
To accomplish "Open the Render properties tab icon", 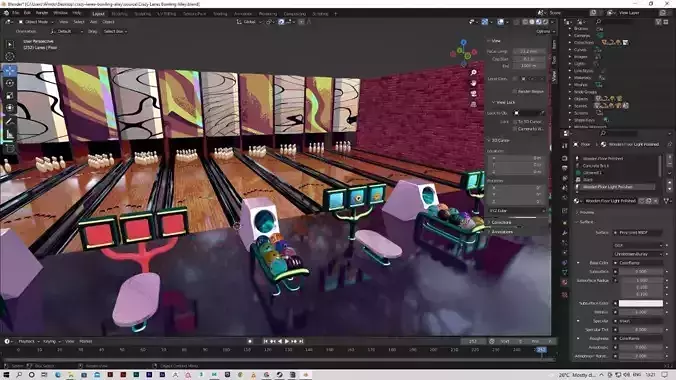I will tap(564, 158).
